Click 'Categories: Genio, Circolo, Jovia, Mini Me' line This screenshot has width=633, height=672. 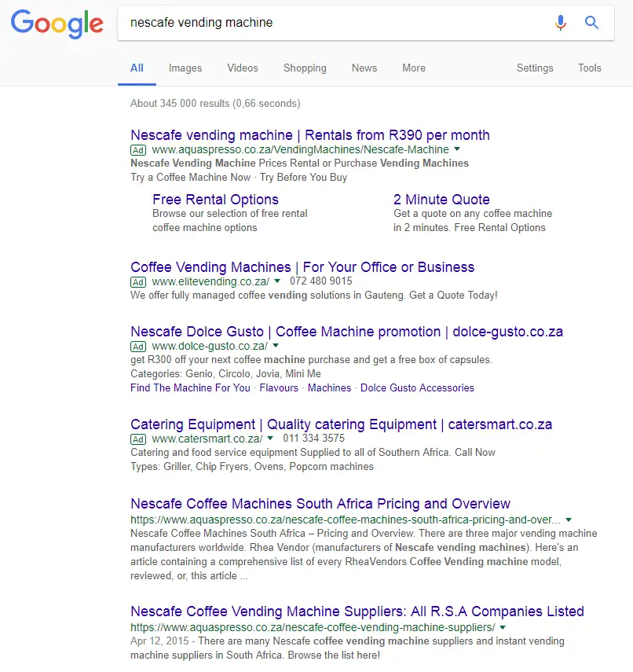225,373
